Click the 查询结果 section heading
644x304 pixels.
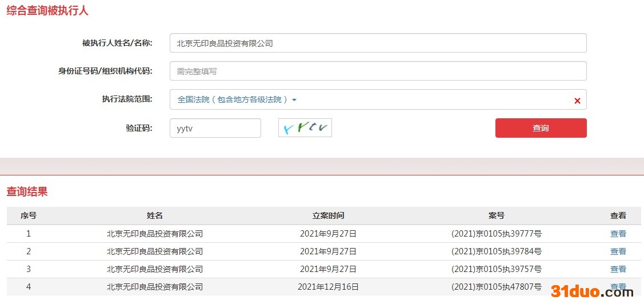click(x=27, y=192)
